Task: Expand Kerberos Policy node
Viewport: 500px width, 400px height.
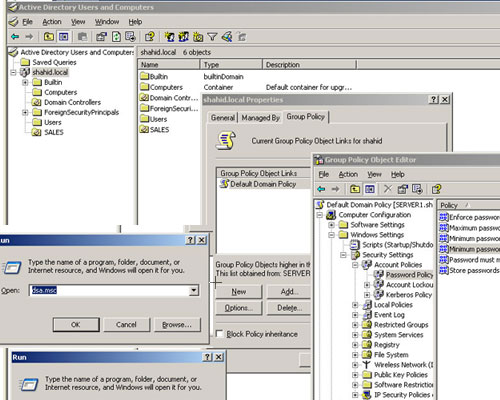Action: pos(367,295)
